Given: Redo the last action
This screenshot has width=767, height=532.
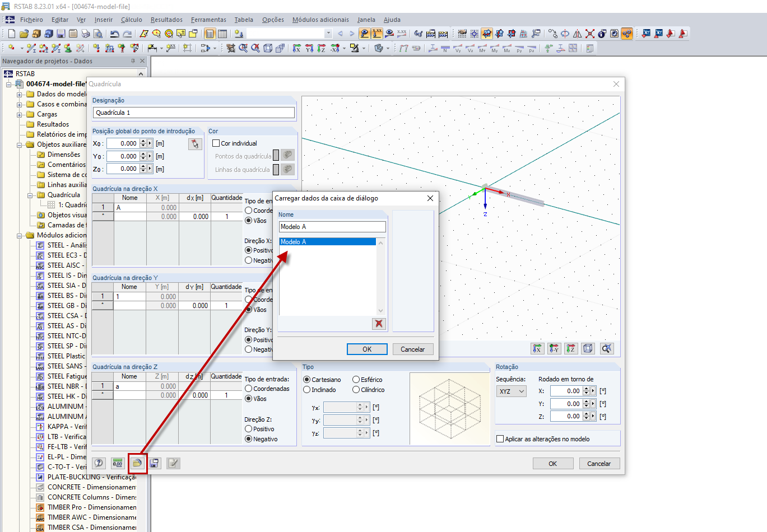Looking at the screenshot, I should click(x=128, y=34).
